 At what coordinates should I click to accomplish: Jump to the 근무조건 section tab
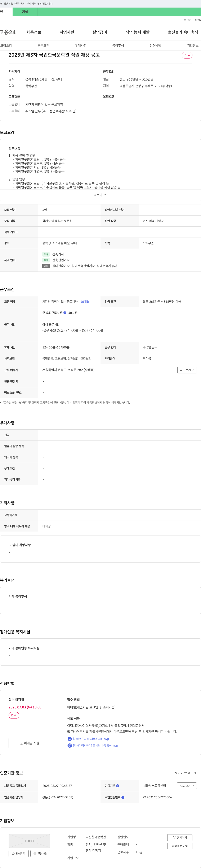(x=43, y=45)
